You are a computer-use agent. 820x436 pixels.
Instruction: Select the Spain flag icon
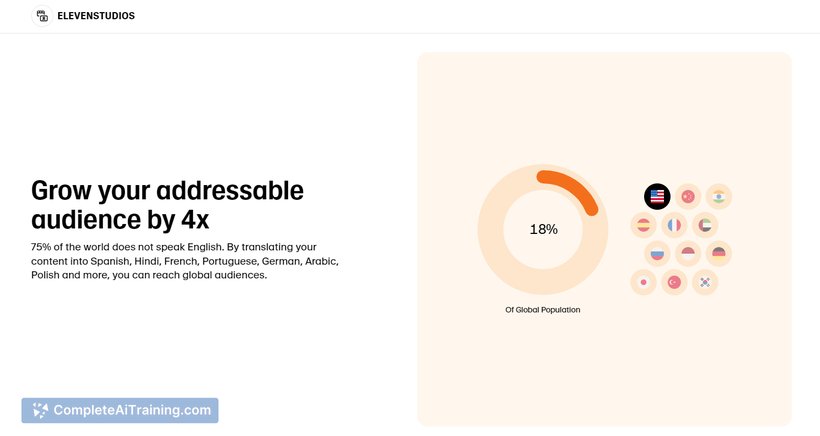[x=643, y=225]
